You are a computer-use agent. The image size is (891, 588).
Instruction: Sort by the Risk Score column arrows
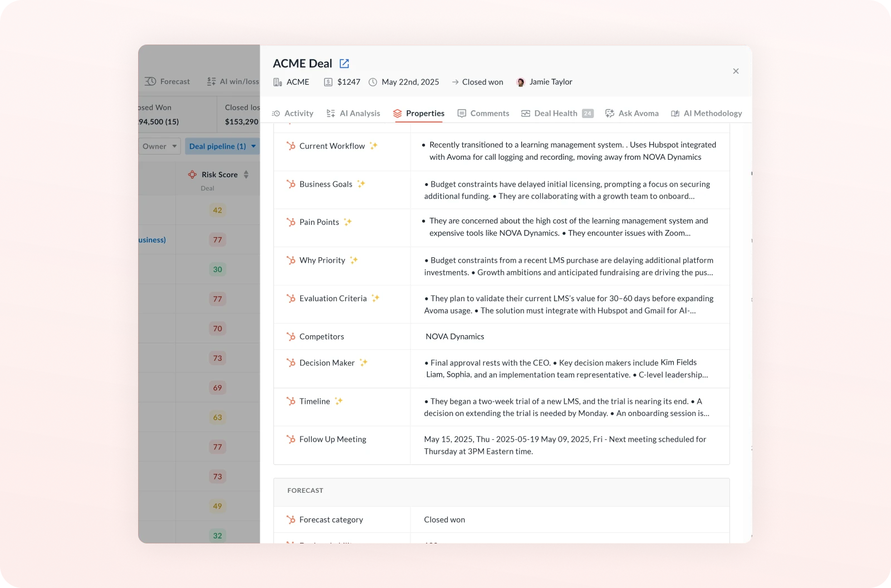(246, 175)
